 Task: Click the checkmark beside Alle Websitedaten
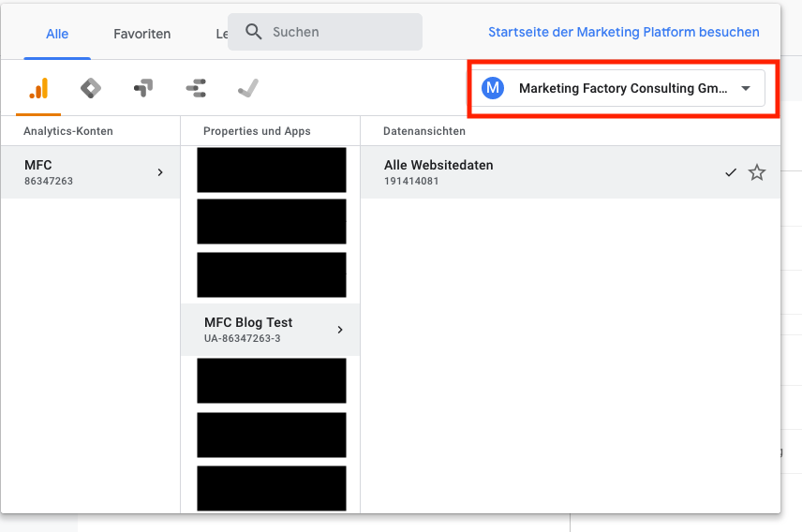731,172
